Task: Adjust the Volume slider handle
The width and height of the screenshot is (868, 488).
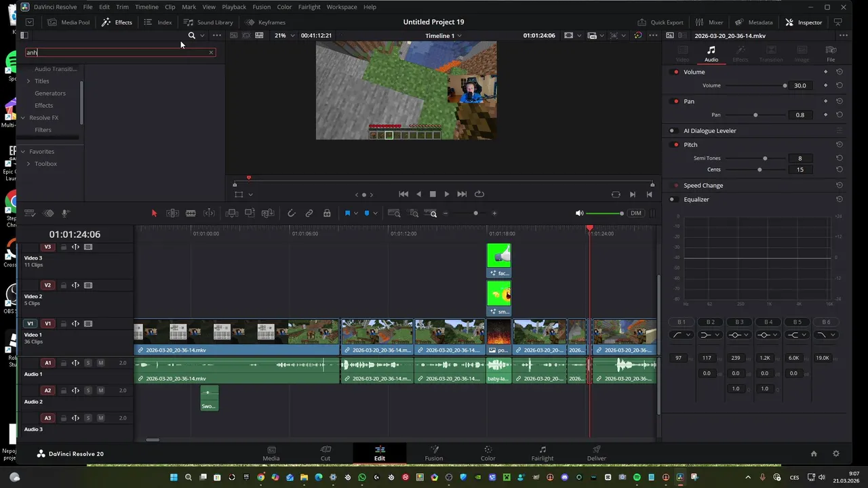Action: coord(785,85)
